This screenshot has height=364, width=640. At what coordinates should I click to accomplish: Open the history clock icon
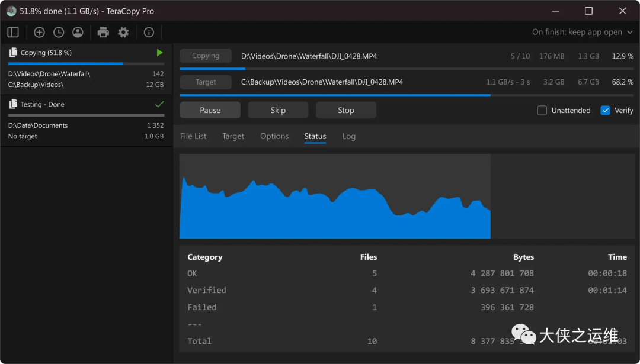pos(59,33)
